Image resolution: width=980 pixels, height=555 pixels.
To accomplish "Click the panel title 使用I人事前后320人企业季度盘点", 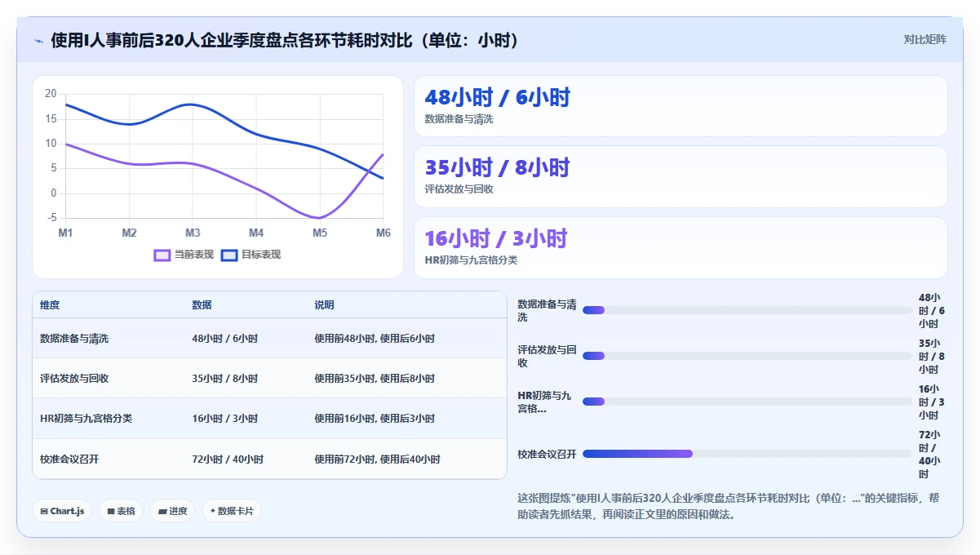I will pos(285,40).
